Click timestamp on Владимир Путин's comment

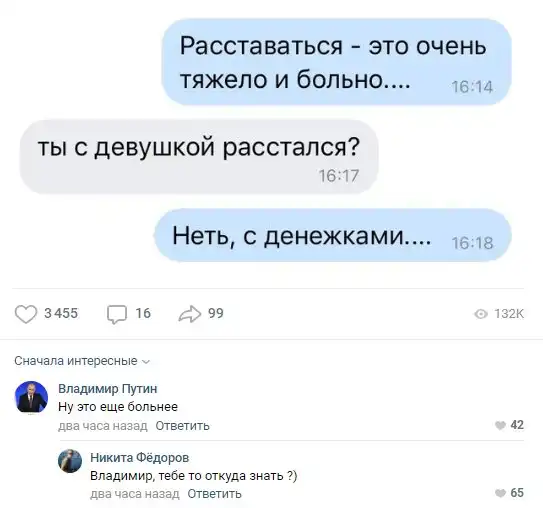click(x=103, y=425)
